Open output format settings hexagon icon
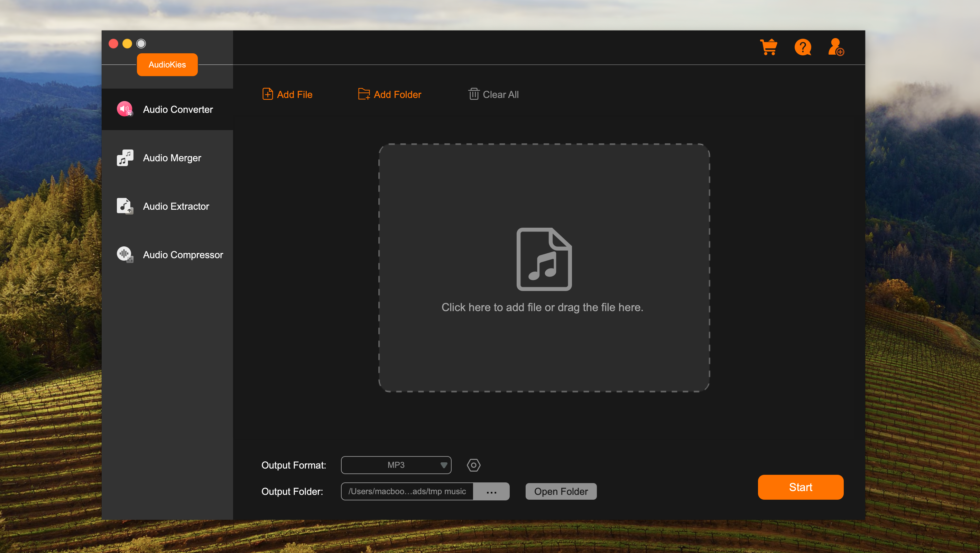The height and width of the screenshot is (553, 980). tap(473, 465)
